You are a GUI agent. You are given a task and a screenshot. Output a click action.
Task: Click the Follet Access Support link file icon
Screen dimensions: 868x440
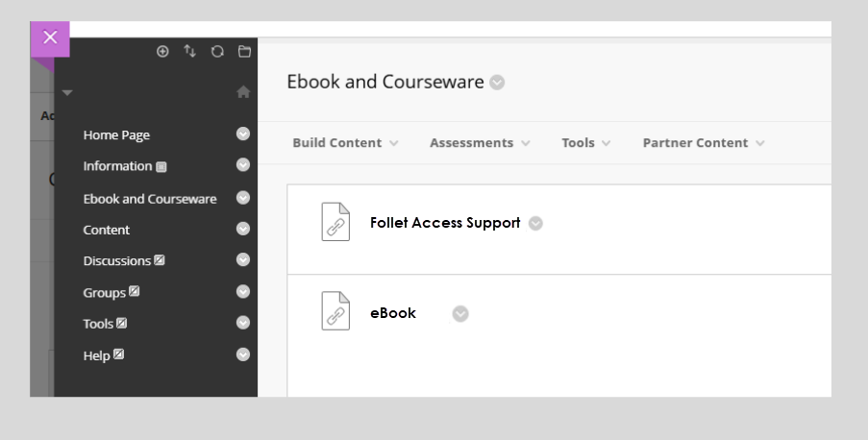coord(335,222)
